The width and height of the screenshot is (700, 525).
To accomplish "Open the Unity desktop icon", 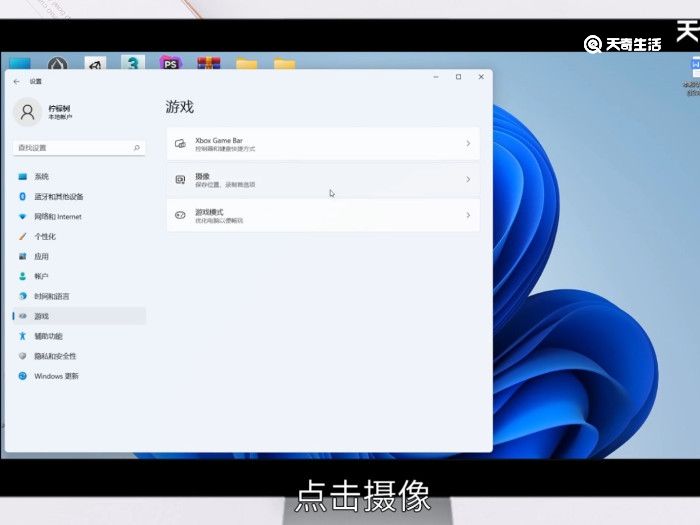I will click(95, 63).
